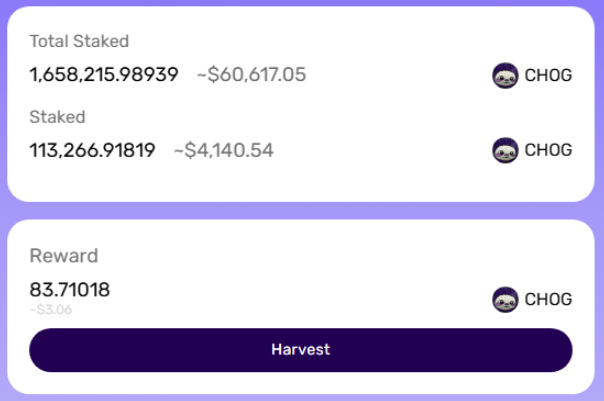The image size is (604, 401).
Task: Click the CHOG token name in Total Staked row
Action: pos(548,76)
